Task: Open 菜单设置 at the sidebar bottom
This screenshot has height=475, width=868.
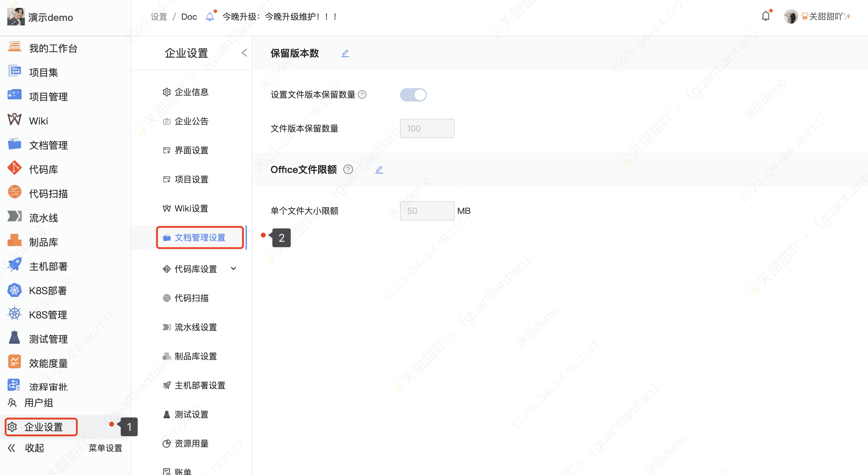Action: [105, 448]
